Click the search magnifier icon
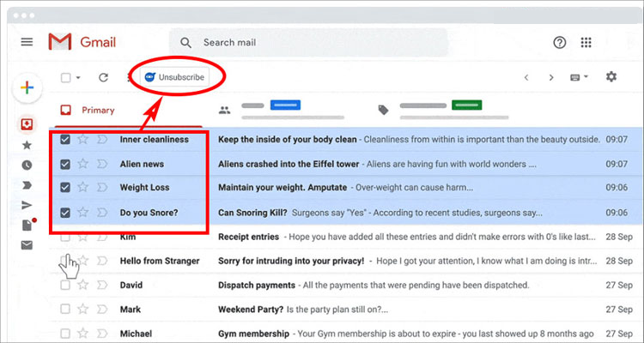The width and height of the screenshot is (644, 343). pyautogui.click(x=186, y=43)
